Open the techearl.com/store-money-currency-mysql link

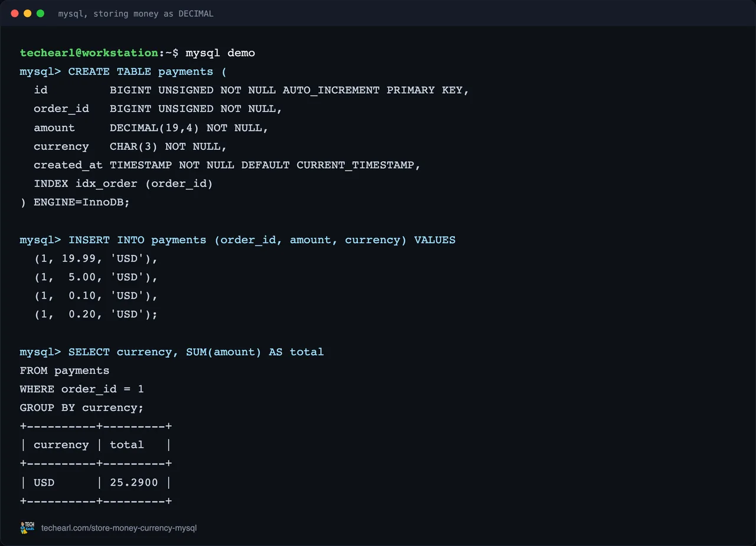click(x=119, y=528)
